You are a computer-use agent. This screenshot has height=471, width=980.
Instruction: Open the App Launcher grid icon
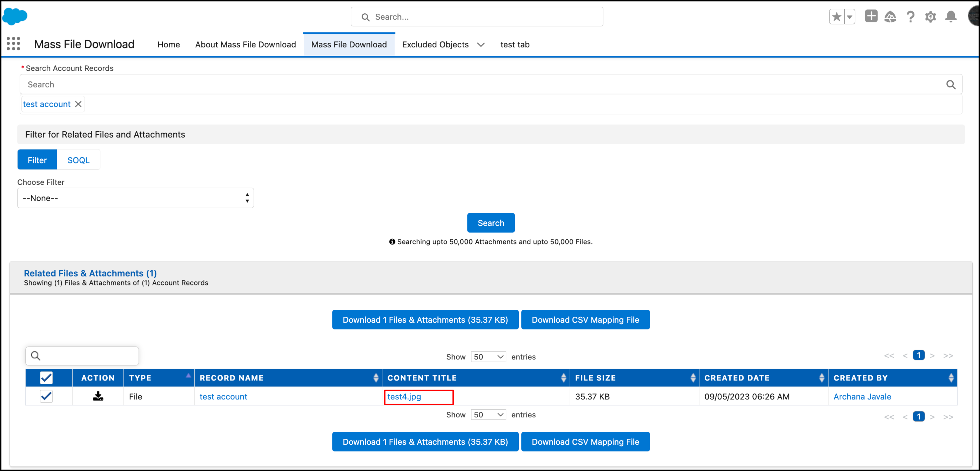pos(13,44)
